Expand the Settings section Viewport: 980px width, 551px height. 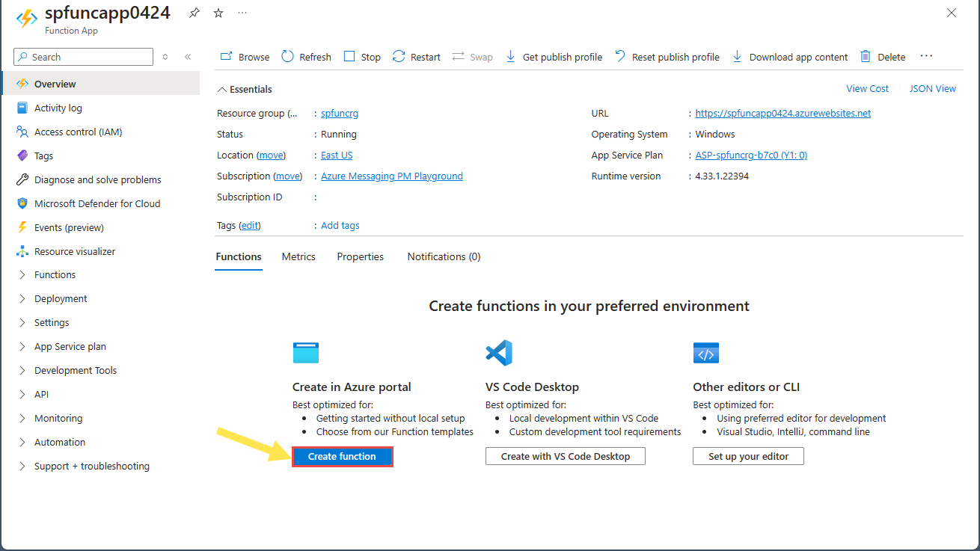[22, 323]
